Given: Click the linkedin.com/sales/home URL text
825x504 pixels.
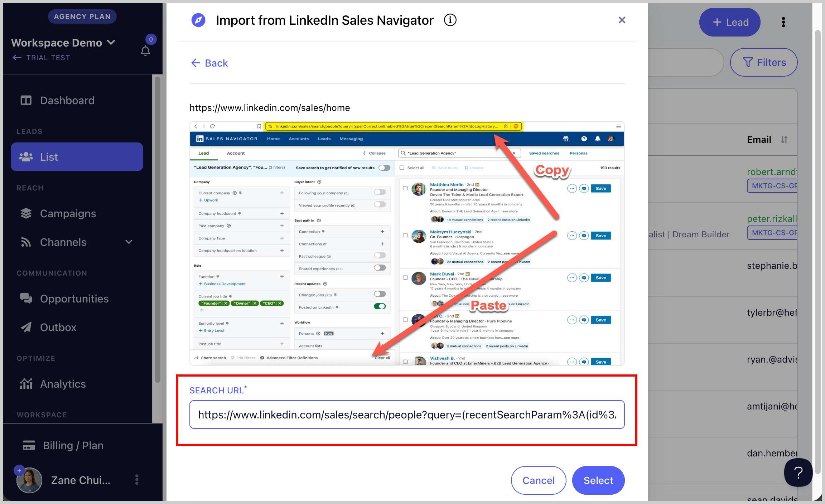Looking at the screenshot, I should 270,108.
